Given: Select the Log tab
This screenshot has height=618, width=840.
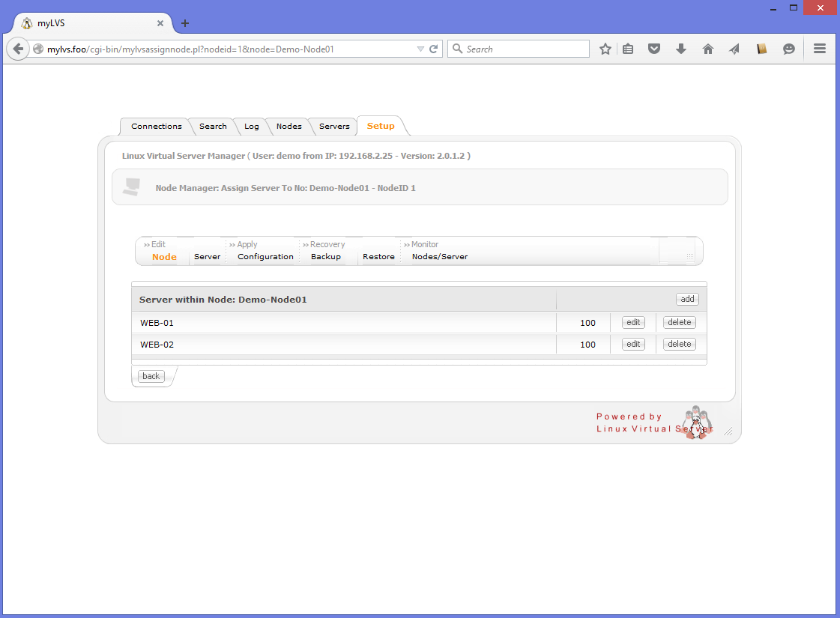Looking at the screenshot, I should (x=251, y=127).
